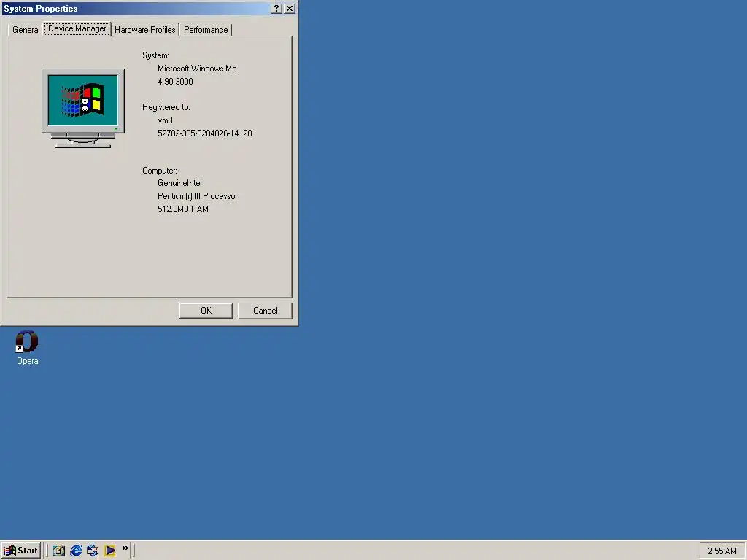Click product ID '52782-335-0204026-14128'
747x560 pixels.
click(205, 133)
